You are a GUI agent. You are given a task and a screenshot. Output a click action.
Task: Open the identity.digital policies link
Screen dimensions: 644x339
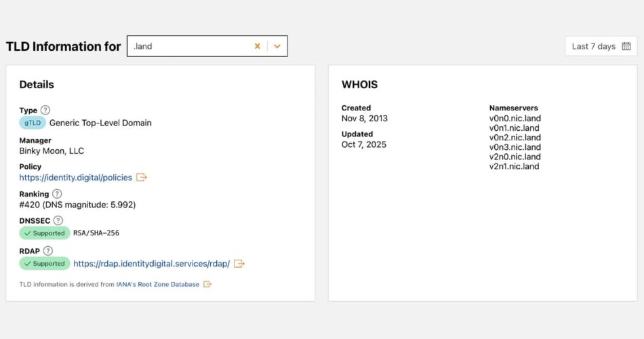[x=77, y=178]
